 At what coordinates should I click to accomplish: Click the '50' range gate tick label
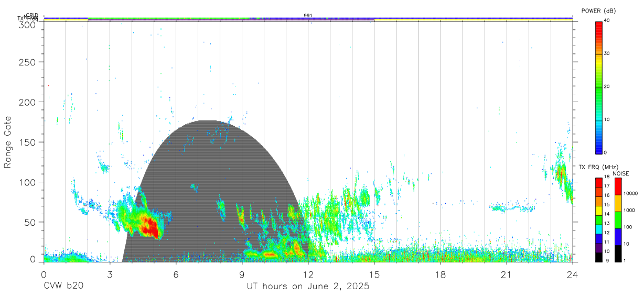(30, 222)
